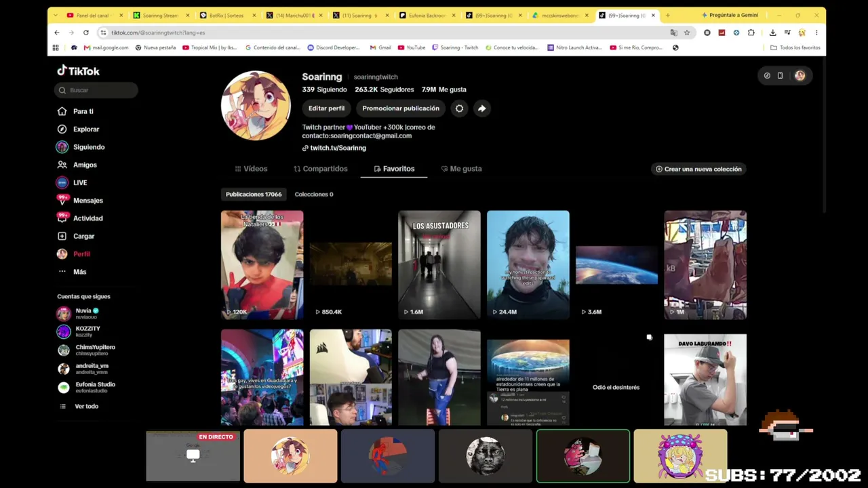Open the LOS ASUSTADORES video thumbnail
The height and width of the screenshot is (488, 868).
point(439,264)
